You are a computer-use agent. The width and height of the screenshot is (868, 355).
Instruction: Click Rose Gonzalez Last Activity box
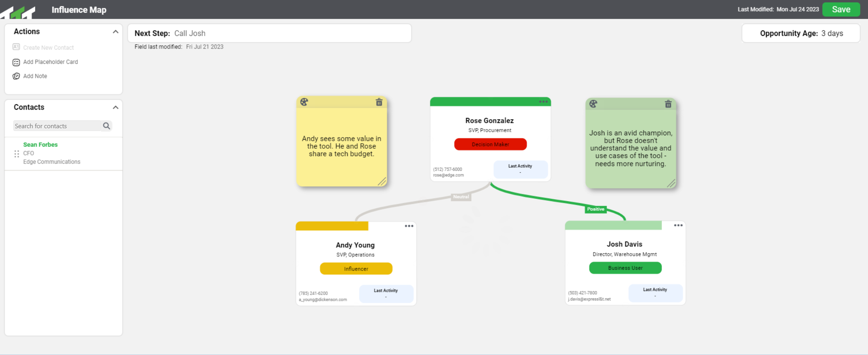[x=520, y=169]
